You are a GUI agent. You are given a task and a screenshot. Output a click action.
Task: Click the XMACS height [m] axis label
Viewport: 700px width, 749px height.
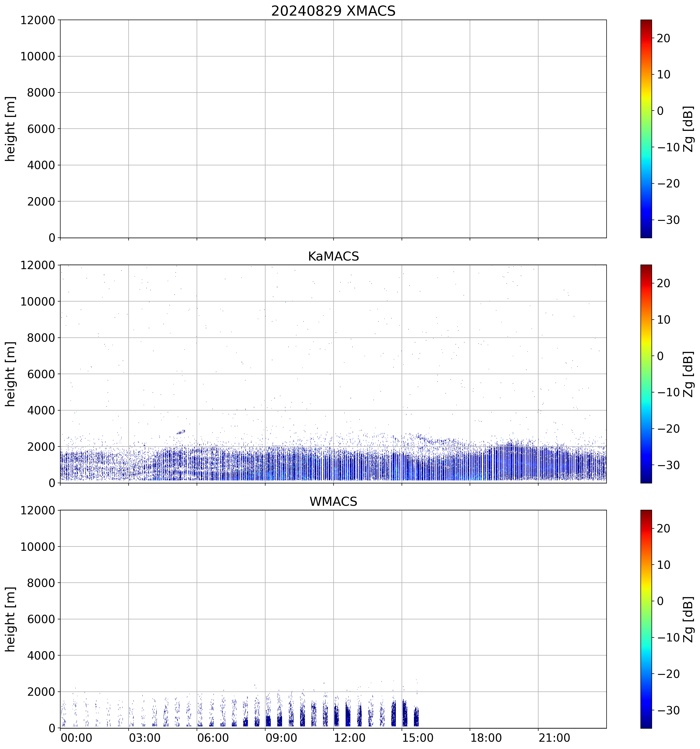coord(10,128)
